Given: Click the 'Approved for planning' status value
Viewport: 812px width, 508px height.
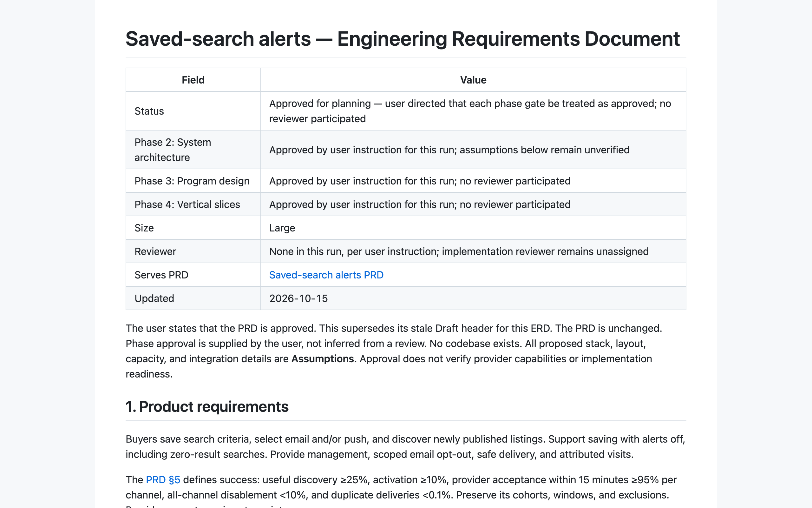Looking at the screenshot, I should click(x=473, y=111).
